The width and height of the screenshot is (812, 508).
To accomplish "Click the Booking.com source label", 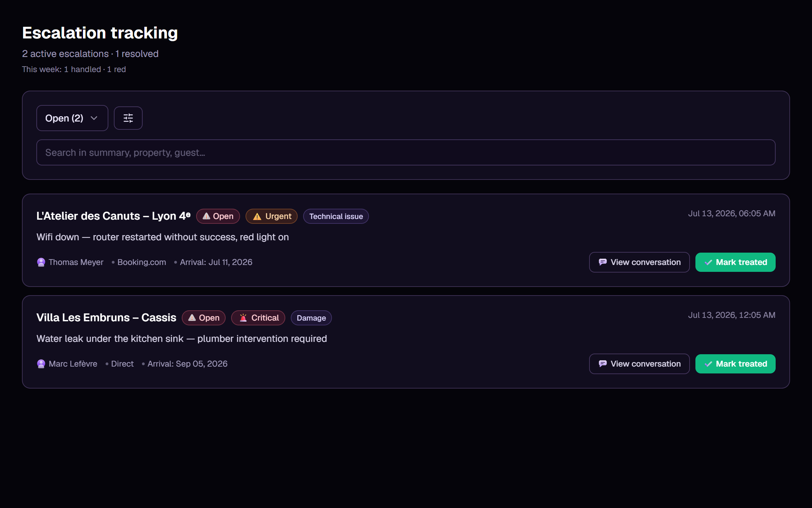I will [142, 262].
